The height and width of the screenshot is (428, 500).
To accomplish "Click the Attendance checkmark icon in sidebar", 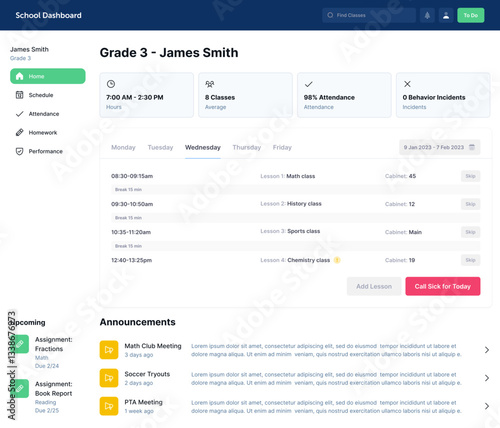I will (20, 114).
